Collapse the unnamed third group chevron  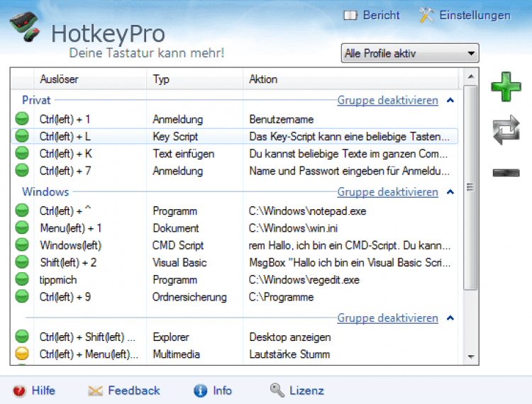450,318
